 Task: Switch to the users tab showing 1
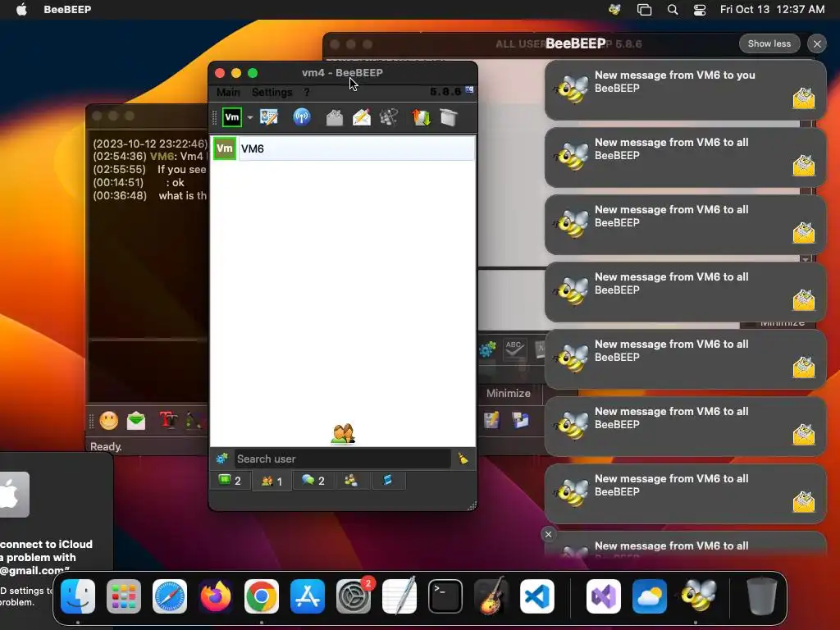(272, 481)
